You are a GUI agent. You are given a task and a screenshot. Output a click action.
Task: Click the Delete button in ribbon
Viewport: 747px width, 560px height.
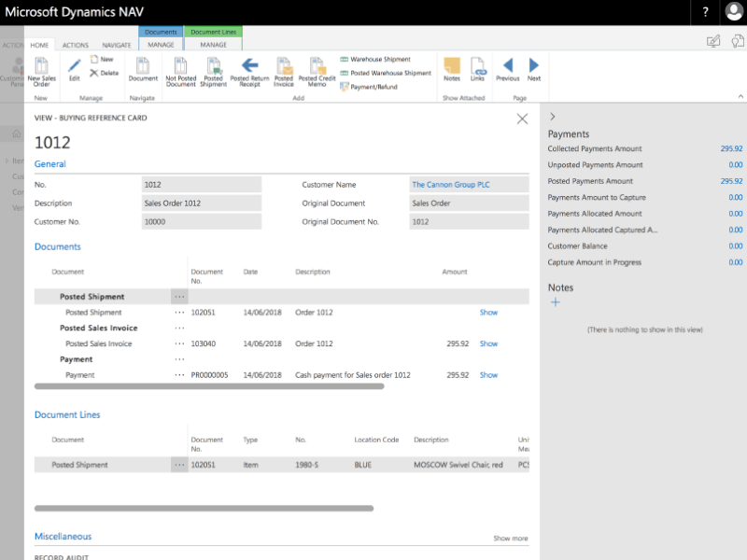[x=104, y=73]
